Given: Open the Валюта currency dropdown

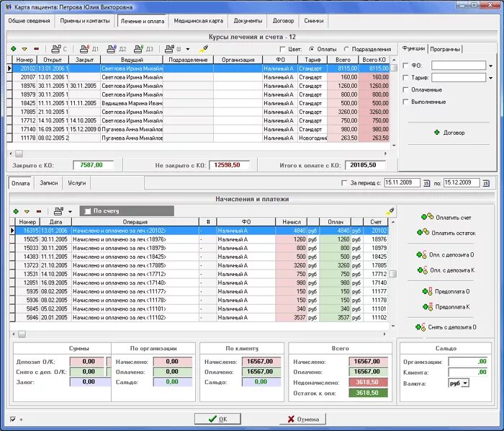Looking at the screenshot, I should [x=465, y=383].
